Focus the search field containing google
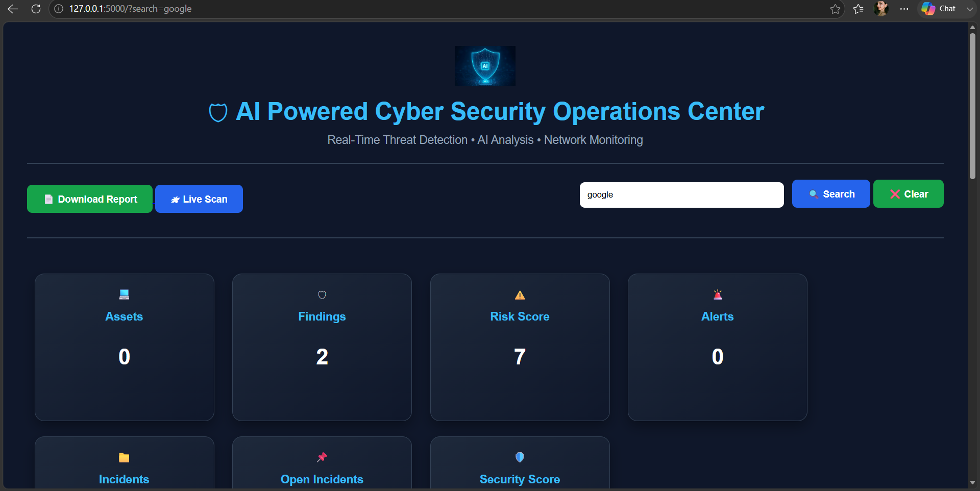Viewport: 980px width, 491px height. tap(682, 195)
